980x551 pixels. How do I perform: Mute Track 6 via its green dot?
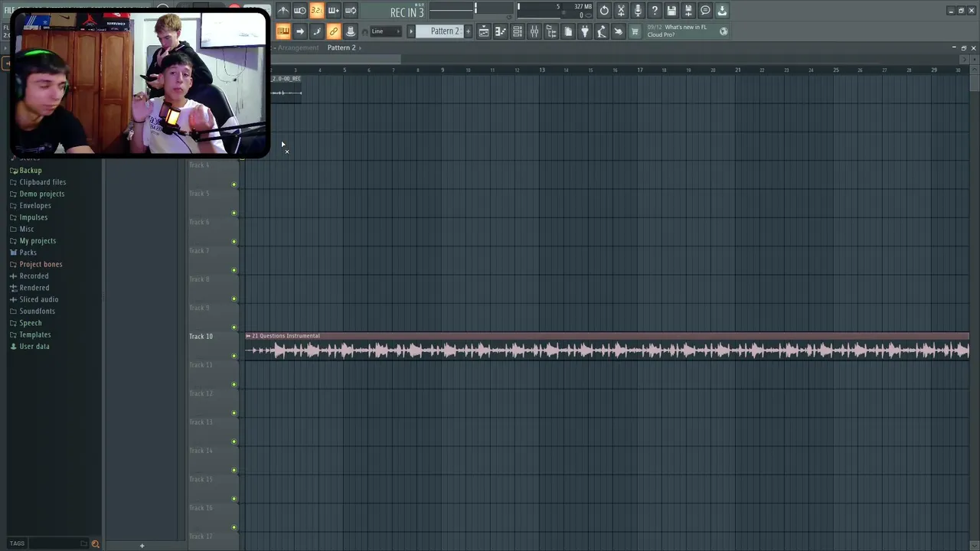234,242
